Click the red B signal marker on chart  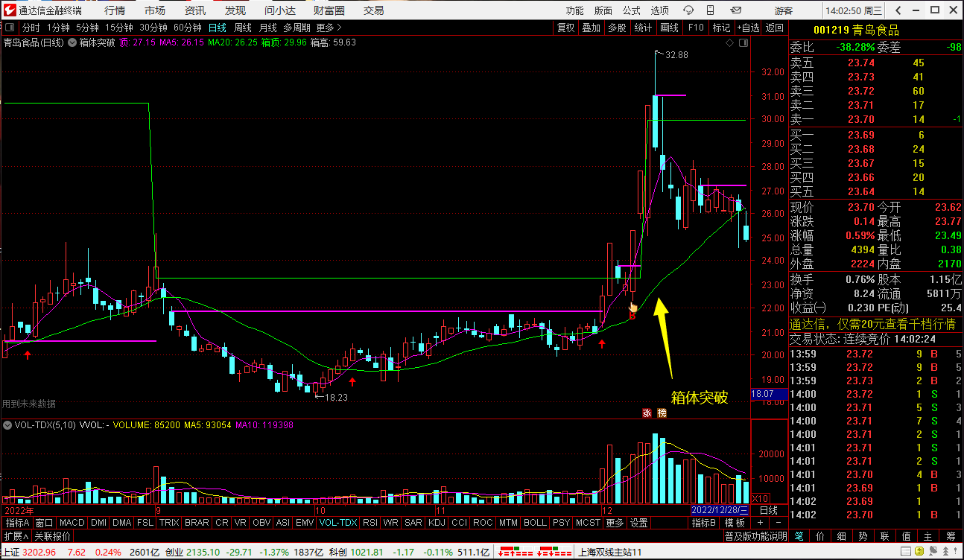click(632, 316)
